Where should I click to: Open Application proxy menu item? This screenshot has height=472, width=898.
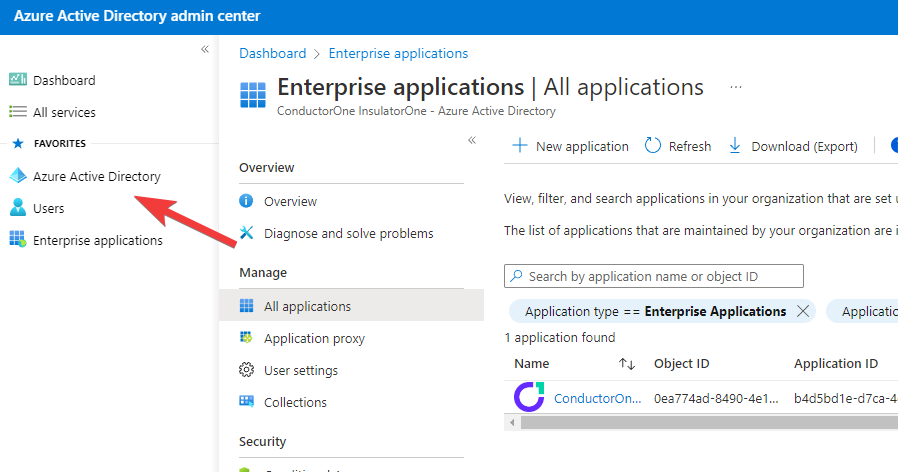314,338
